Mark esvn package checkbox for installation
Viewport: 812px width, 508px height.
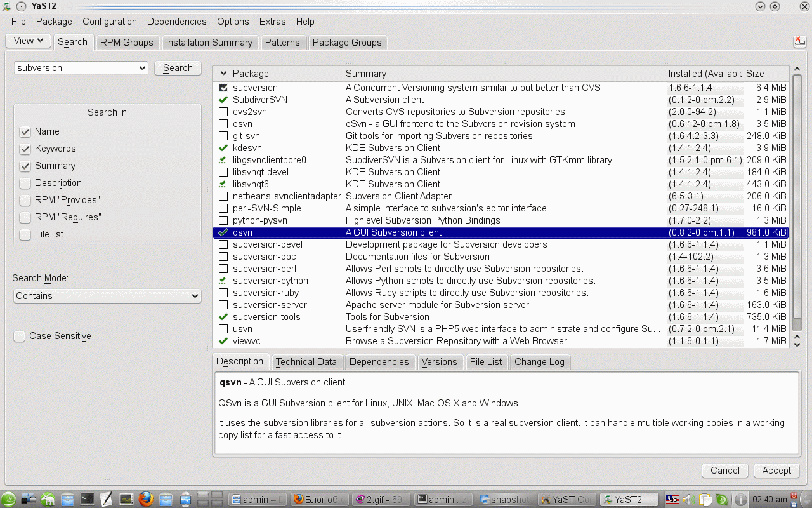coord(223,124)
